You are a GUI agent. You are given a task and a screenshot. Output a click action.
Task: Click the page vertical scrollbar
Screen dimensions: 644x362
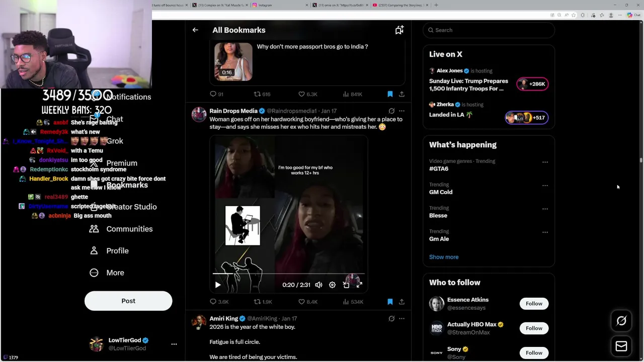pyautogui.click(x=641, y=161)
